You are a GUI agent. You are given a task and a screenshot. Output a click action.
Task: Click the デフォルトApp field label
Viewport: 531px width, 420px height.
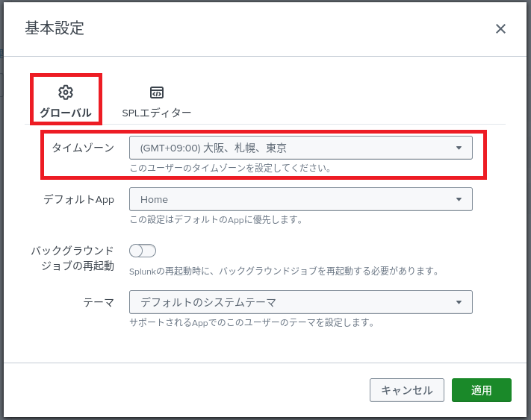(x=78, y=199)
